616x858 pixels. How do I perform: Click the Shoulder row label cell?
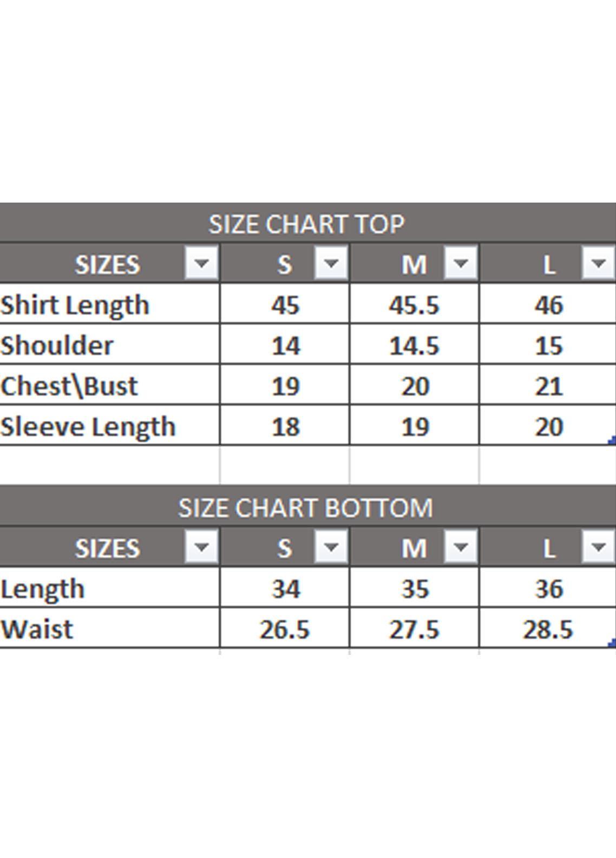coord(57,345)
